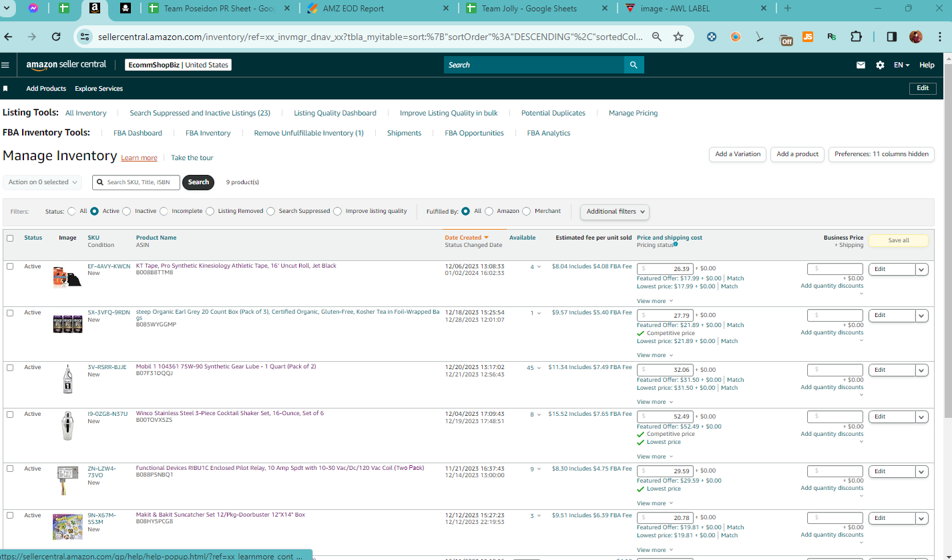This screenshot has height=560, width=952.
Task: Click the bookmark icon beside Add Products
Action: (5, 89)
